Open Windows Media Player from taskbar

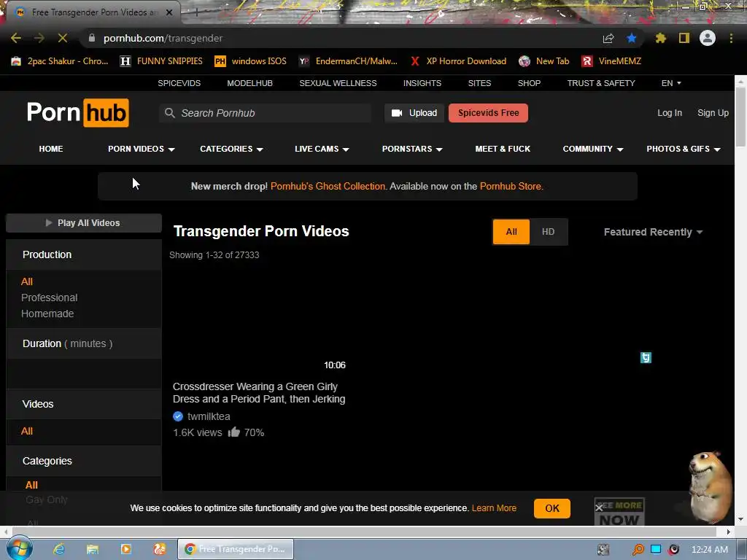(125, 549)
